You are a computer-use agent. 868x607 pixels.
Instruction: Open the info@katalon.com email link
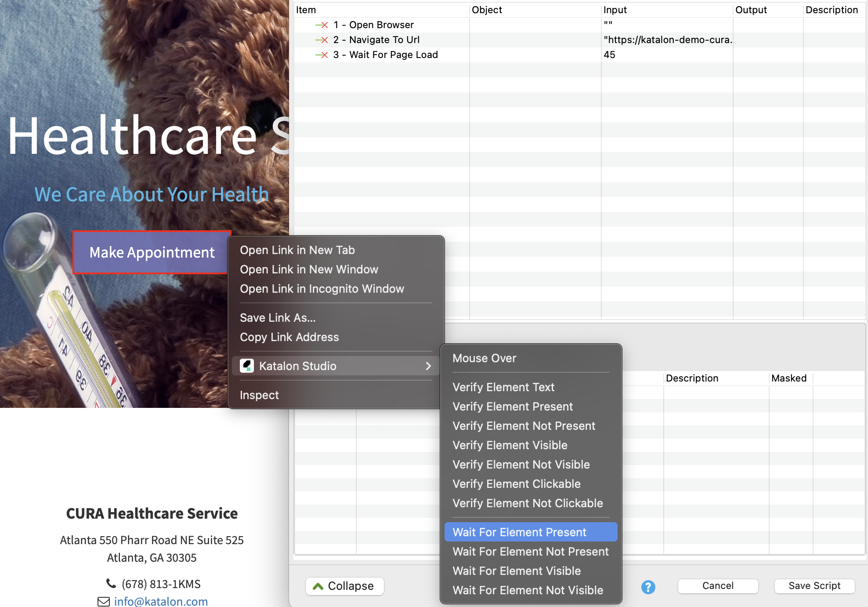pyautogui.click(x=161, y=601)
